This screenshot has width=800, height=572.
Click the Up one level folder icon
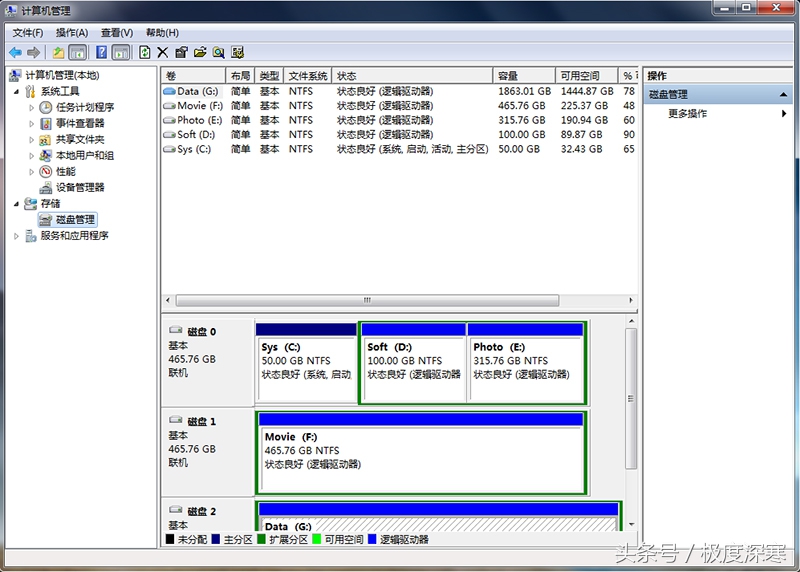tap(58, 52)
